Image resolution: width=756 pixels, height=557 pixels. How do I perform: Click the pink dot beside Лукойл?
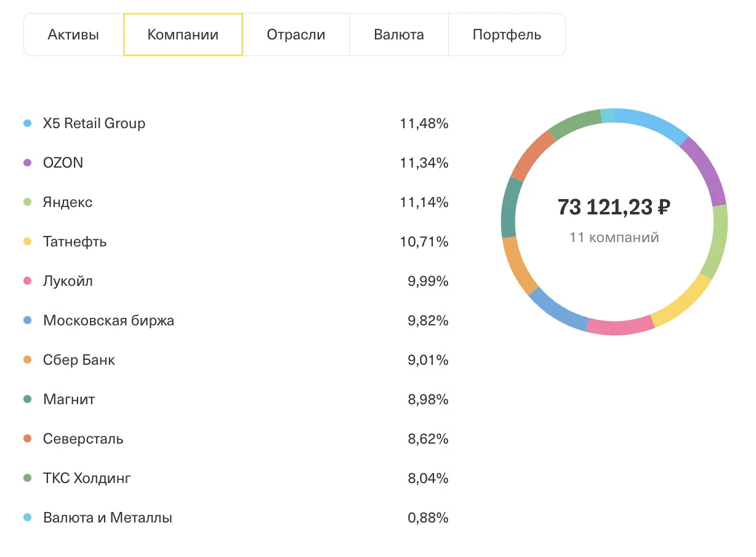(27, 281)
